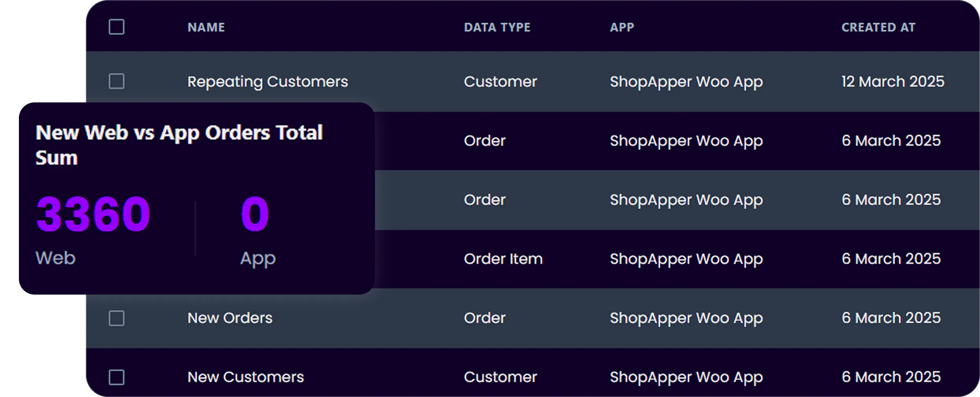Toggle the New Customers row checkbox

pyautogui.click(x=117, y=377)
